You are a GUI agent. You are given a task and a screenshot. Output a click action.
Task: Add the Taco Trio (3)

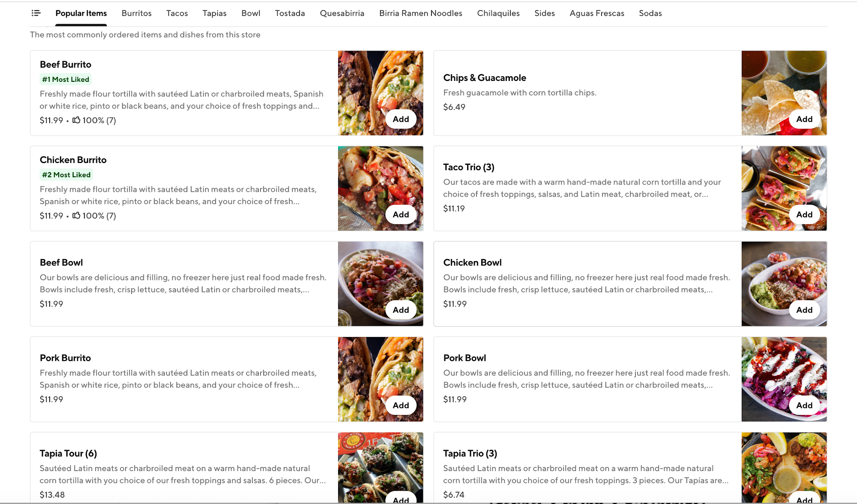[804, 215]
